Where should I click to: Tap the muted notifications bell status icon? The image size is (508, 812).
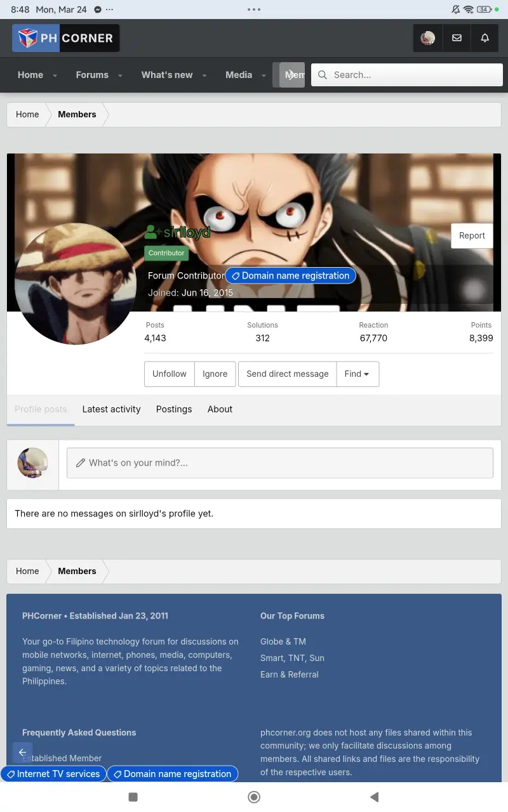click(456, 10)
